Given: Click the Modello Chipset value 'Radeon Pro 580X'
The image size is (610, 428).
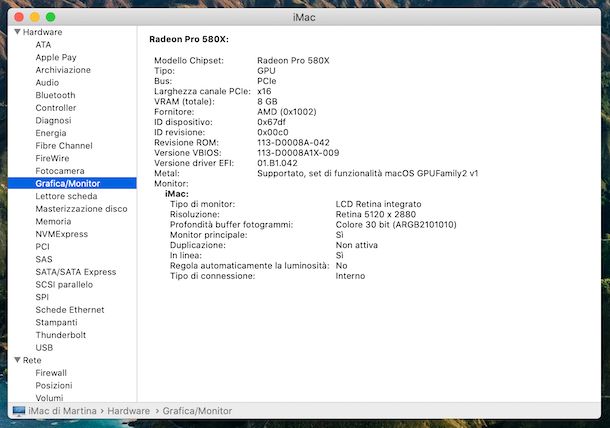Looking at the screenshot, I should [x=293, y=61].
